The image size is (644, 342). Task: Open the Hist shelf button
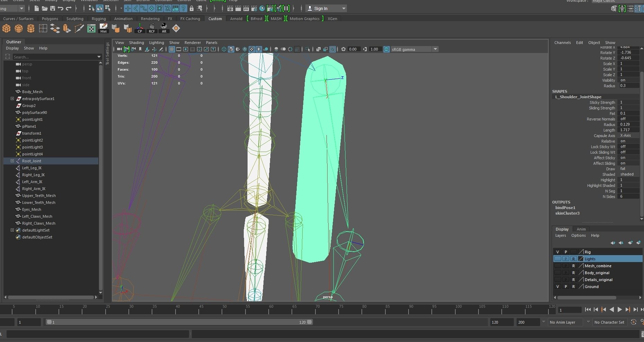coord(104,28)
